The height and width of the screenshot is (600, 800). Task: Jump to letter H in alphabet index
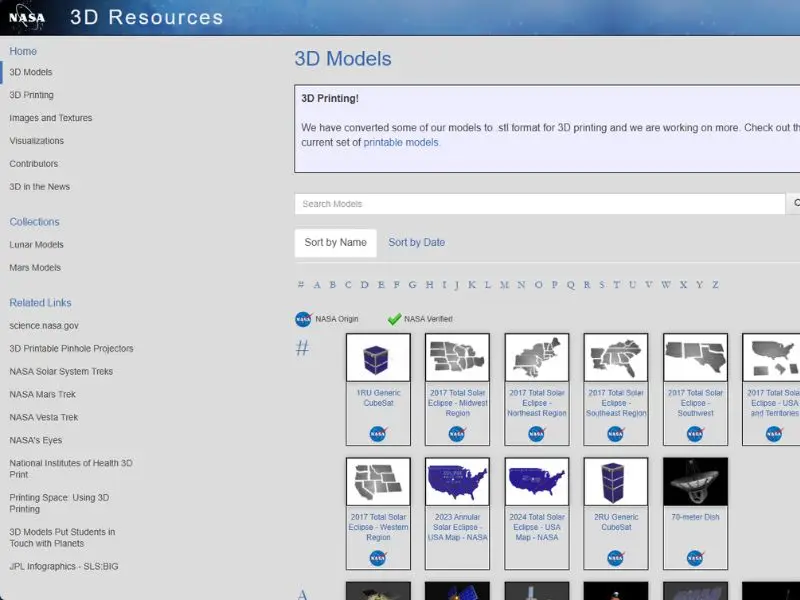pyautogui.click(x=430, y=285)
